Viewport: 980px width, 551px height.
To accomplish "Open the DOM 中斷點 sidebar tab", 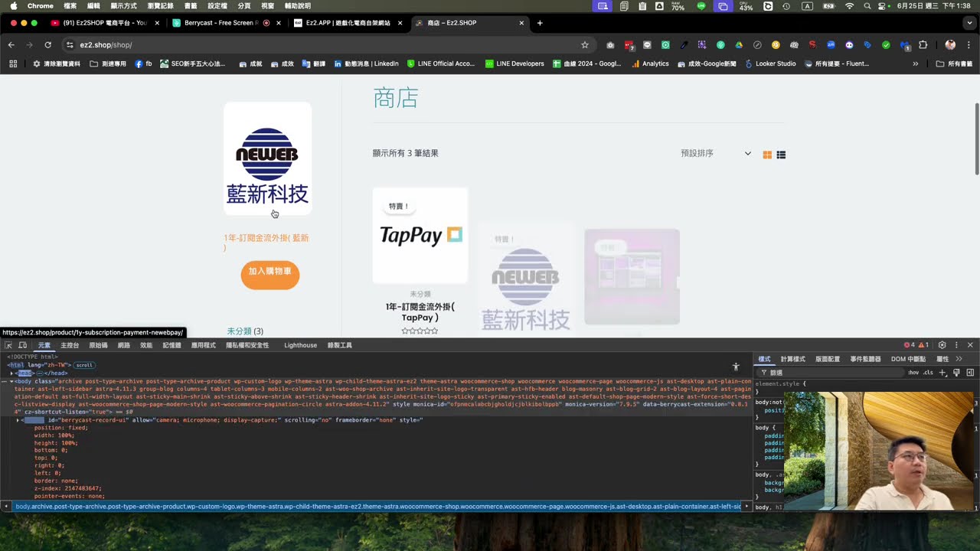I will tap(908, 359).
